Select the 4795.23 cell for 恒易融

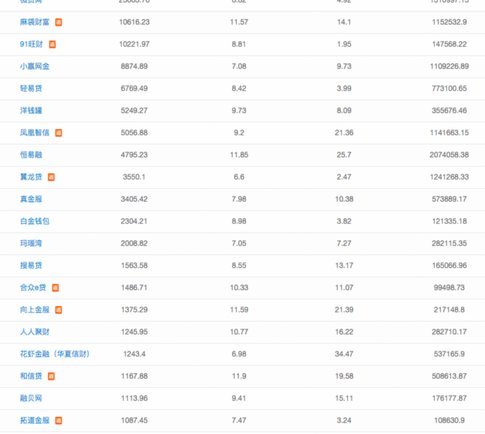(134, 155)
